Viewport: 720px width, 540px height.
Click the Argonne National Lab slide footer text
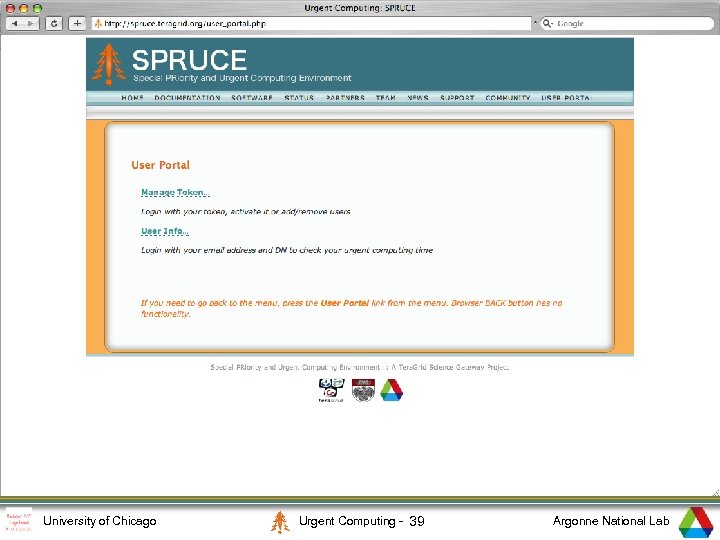coord(611,521)
